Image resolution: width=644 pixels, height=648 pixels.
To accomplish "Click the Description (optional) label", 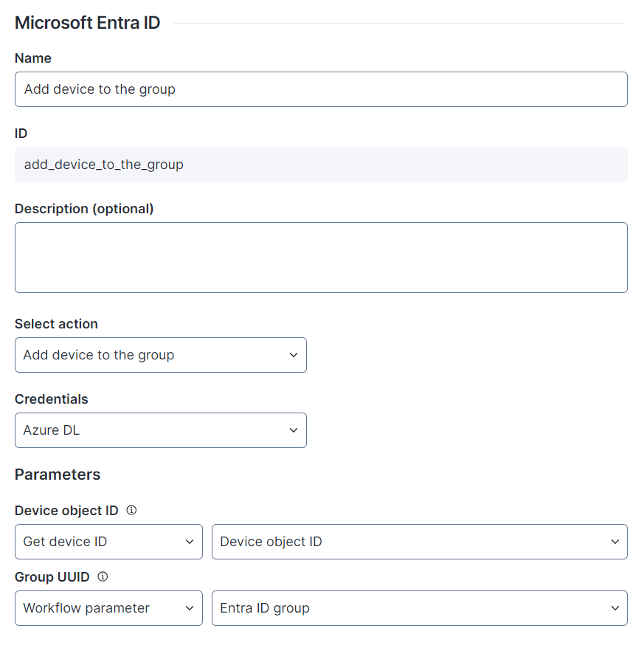I will tap(84, 209).
